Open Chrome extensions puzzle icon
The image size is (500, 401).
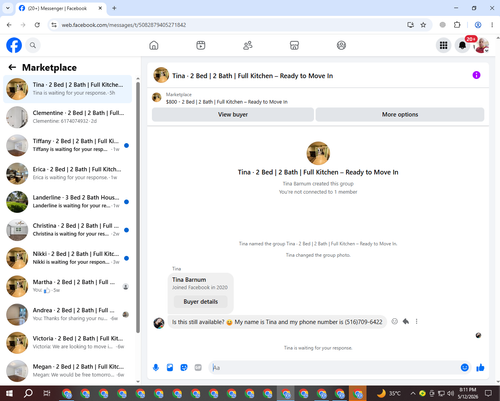pos(457,25)
